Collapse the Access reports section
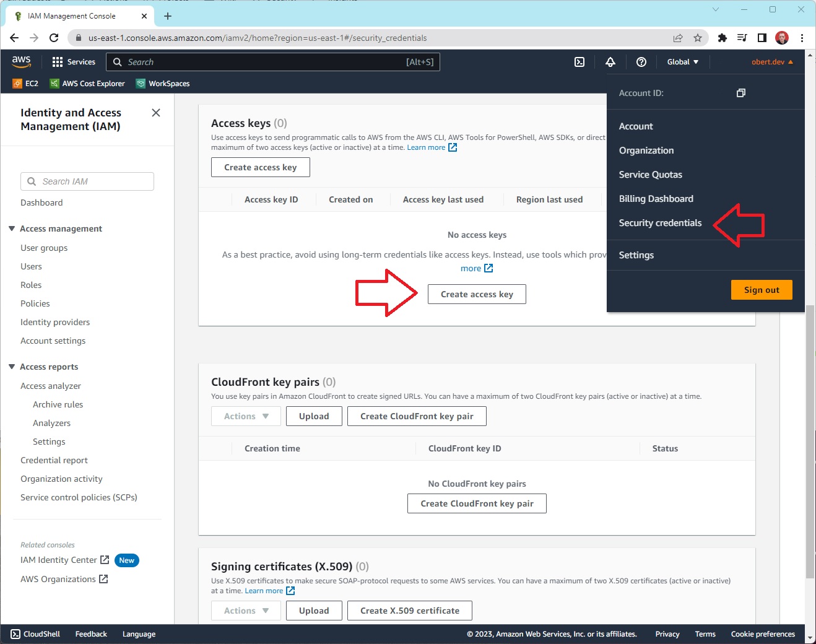The image size is (816, 644). 12,367
